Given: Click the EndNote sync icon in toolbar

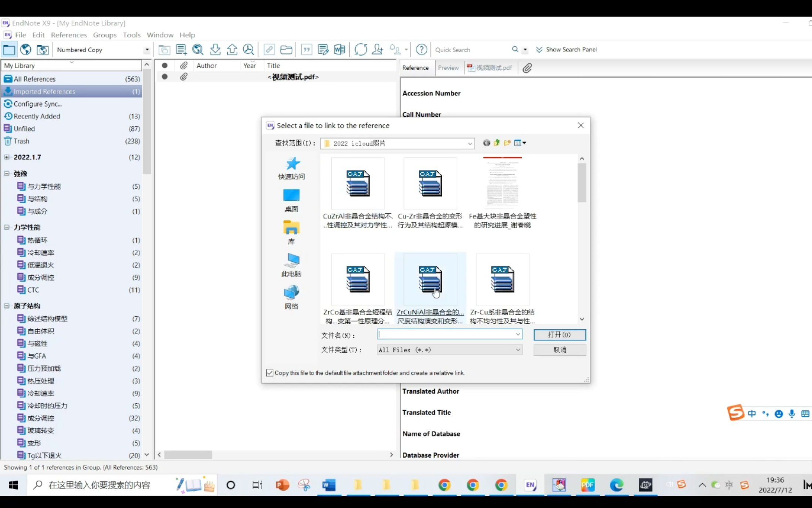Looking at the screenshot, I should (360, 50).
